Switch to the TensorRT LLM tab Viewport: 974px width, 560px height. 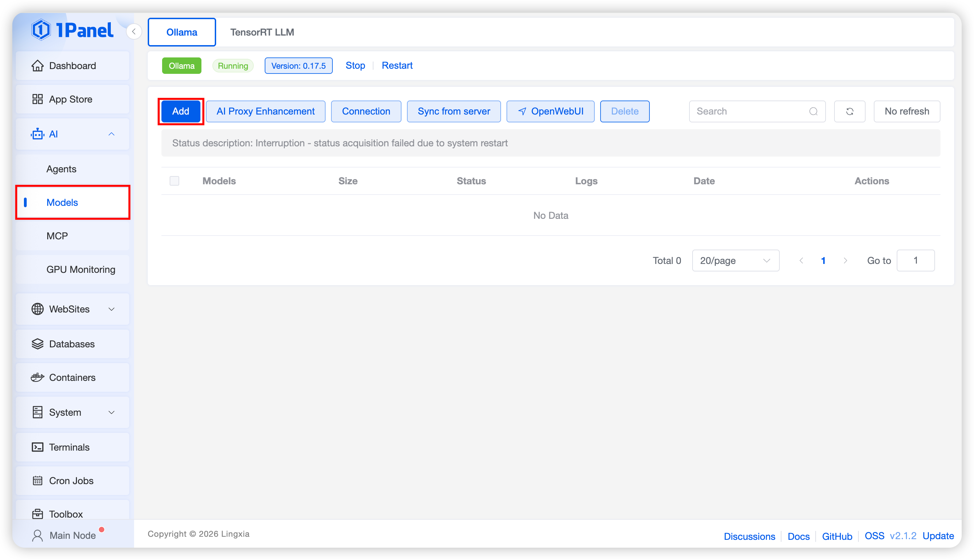click(x=262, y=32)
